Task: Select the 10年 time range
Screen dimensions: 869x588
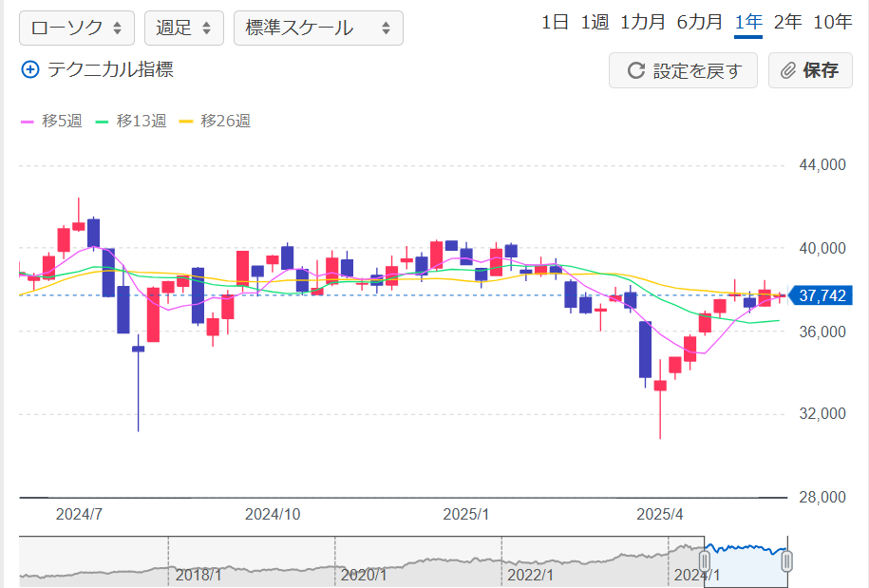Action: [x=832, y=22]
